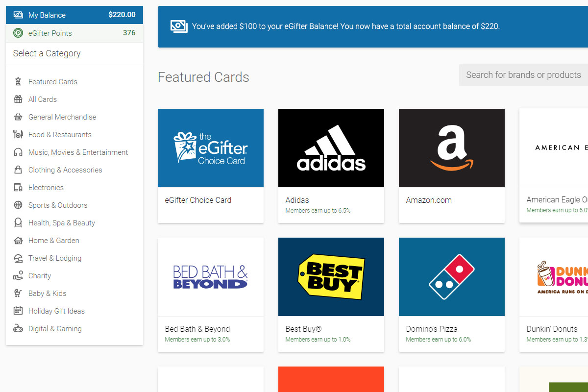Click the General Merchandise basket icon
Viewport: 588px width, 392px height.
pos(18,117)
